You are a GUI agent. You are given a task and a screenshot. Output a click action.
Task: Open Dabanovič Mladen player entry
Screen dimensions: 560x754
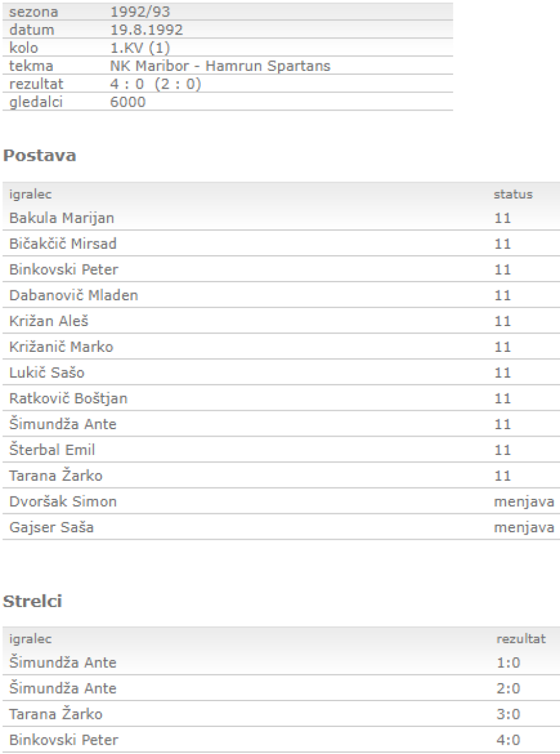73,296
